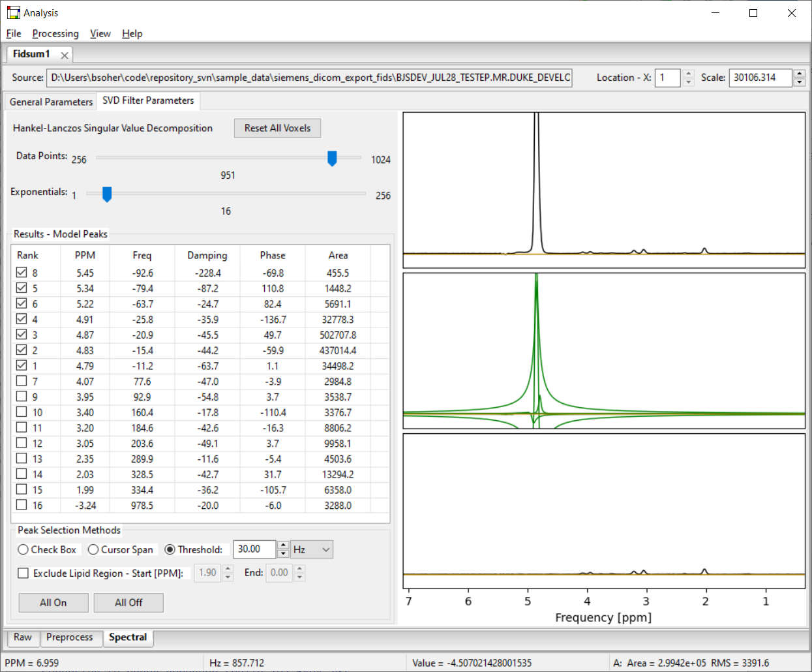Open the Processing menu
812x672 pixels.
(x=55, y=33)
